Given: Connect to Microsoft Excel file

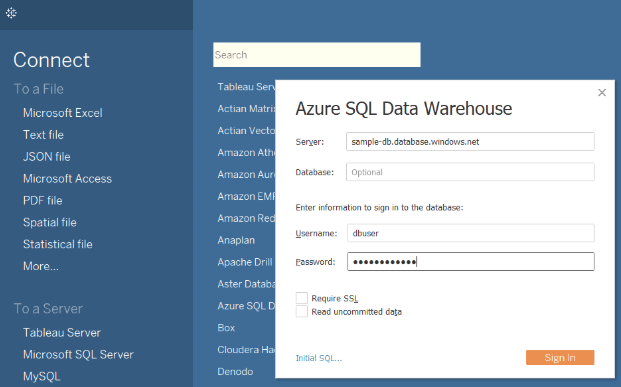Looking at the screenshot, I should pyautogui.click(x=63, y=113).
